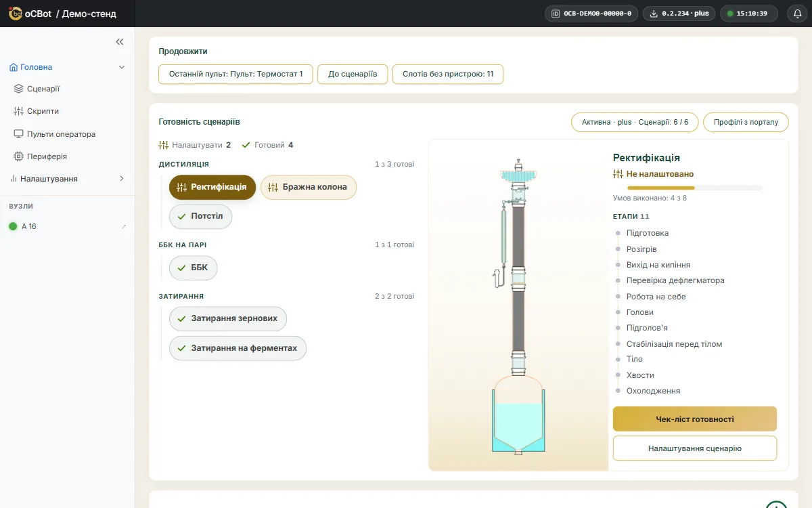Click the monitor icon for Пульти оператора

(19, 134)
